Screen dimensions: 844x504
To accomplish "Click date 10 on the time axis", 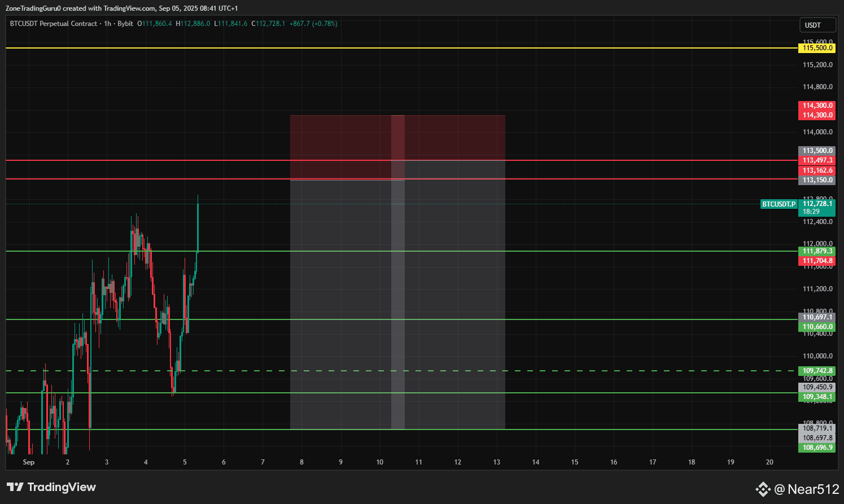I will click(x=380, y=462).
